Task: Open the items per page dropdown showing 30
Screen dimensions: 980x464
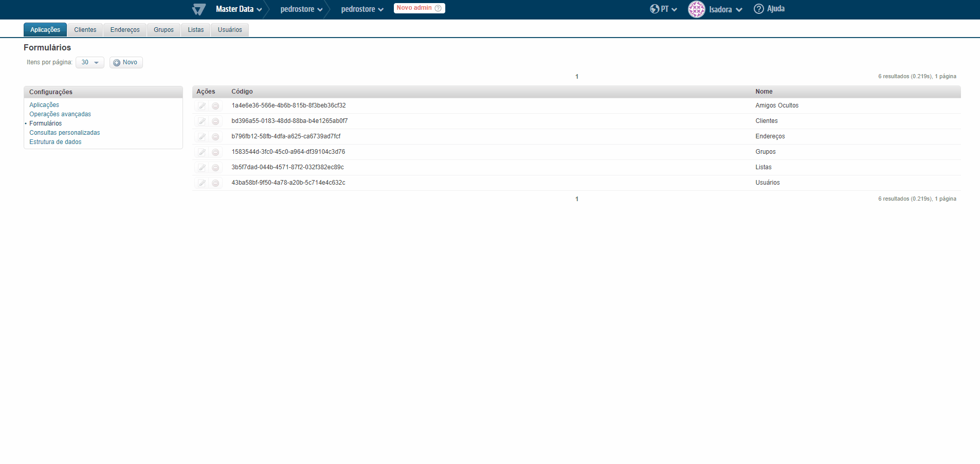Action: tap(89, 62)
